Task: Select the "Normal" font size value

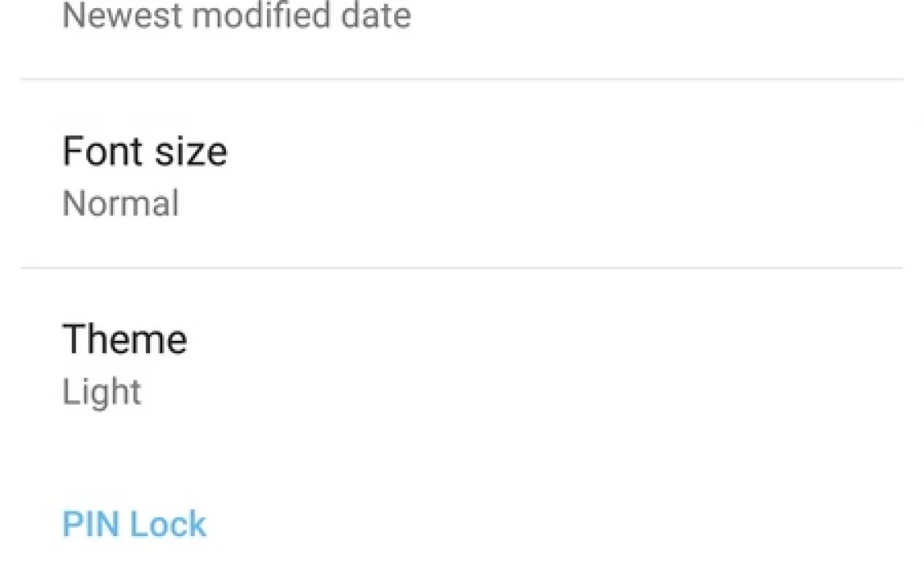Action: [120, 203]
